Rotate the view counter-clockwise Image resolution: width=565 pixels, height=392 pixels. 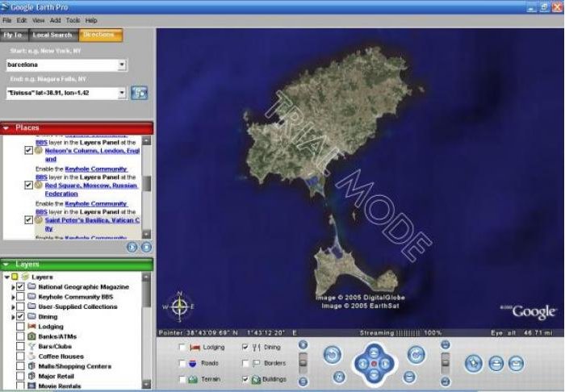[333, 355]
